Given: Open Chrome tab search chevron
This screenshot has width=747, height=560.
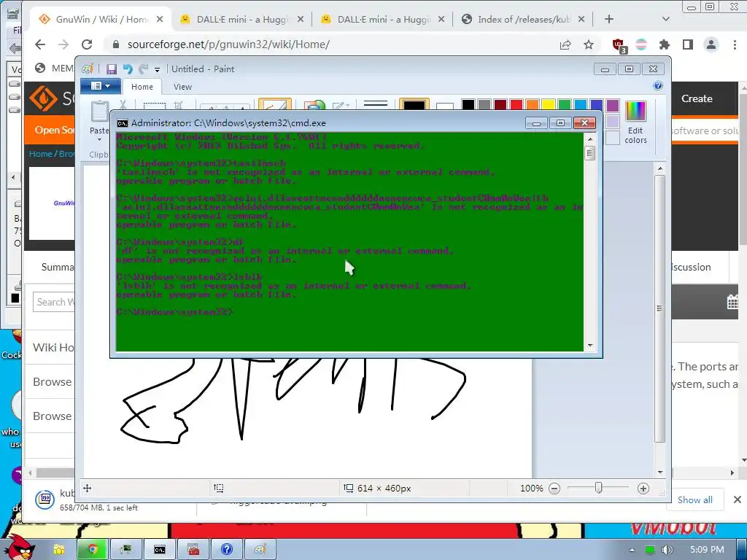Looking at the screenshot, I should 666,20.
